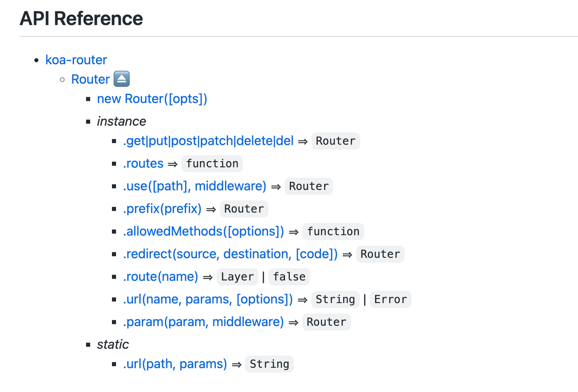Open .use([path], middleware) documentation
This screenshot has width=578, height=392.
coord(195,186)
